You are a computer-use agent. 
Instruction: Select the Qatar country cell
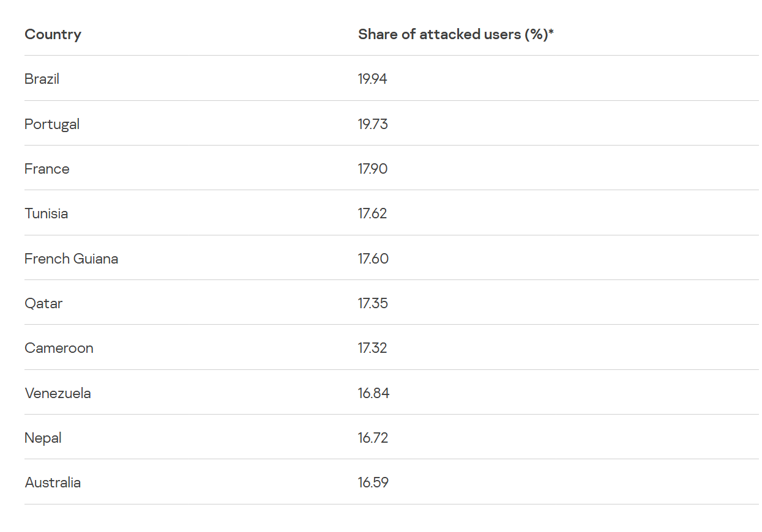tap(43, 303)
